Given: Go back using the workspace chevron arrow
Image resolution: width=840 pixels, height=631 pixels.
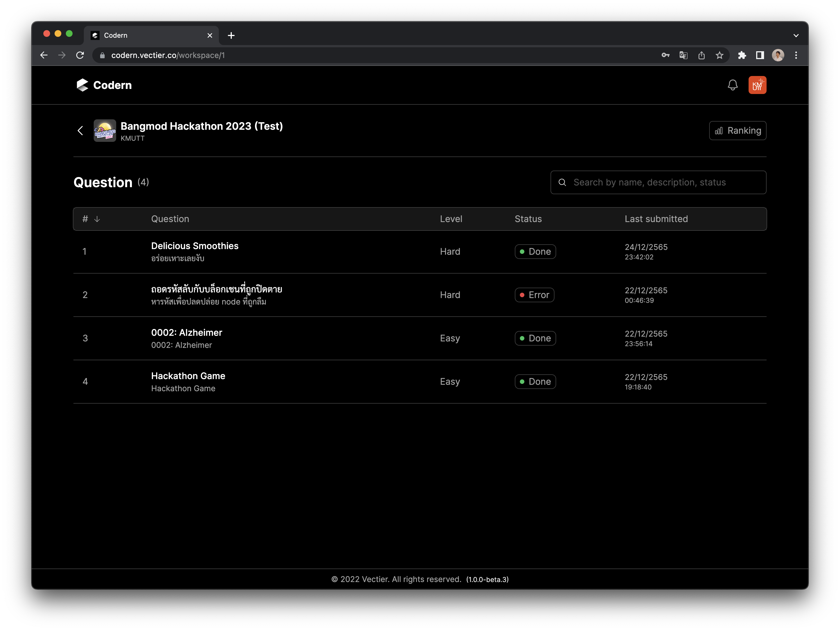Looking at the screenshot, I should point(80,131).
